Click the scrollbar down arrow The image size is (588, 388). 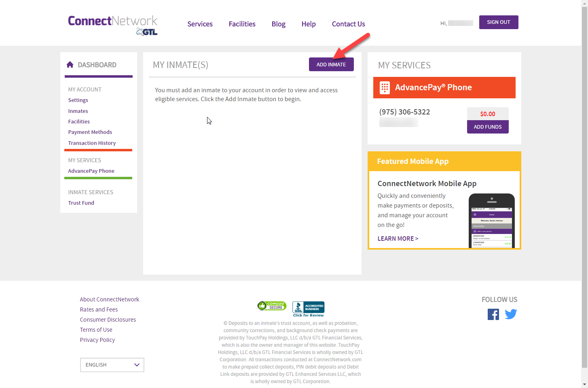pyautogui.click(x=585, y=384)
